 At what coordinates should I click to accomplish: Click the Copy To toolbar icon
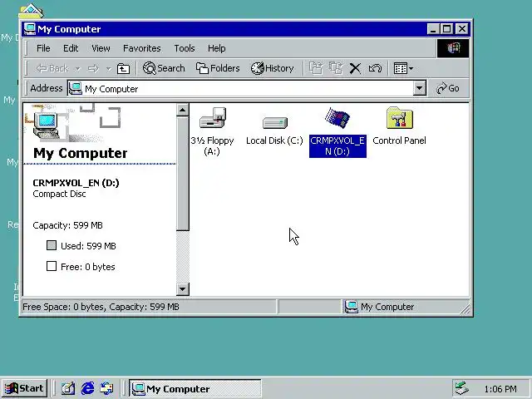pyautogui.click(x=336, y=68)
